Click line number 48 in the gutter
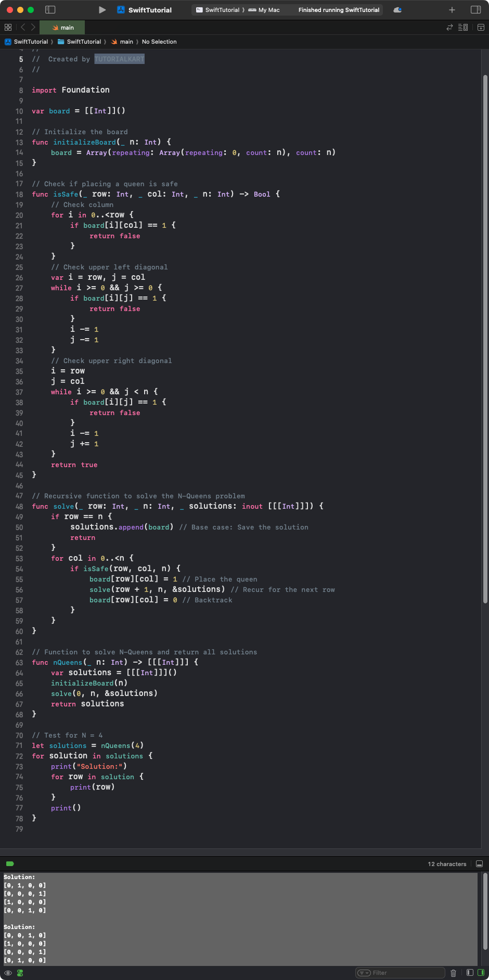This screenshot has height=980, width=489. (19, 507)
